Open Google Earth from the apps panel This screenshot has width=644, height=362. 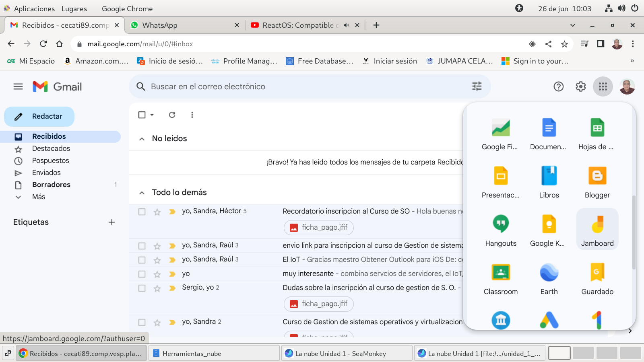(x=549, y=278)
